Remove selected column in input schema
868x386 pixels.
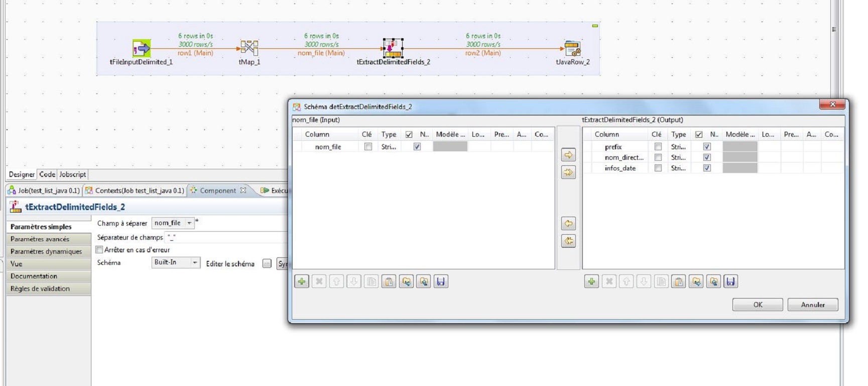319,281
